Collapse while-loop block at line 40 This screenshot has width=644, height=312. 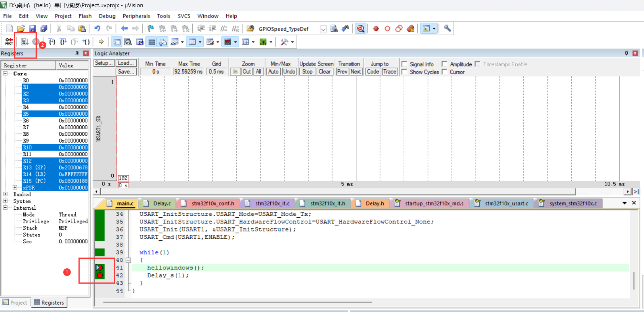coord(128,260)
